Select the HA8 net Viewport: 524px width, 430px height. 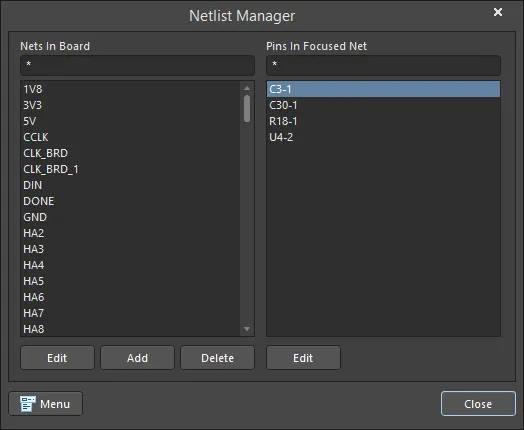[130, 329]
